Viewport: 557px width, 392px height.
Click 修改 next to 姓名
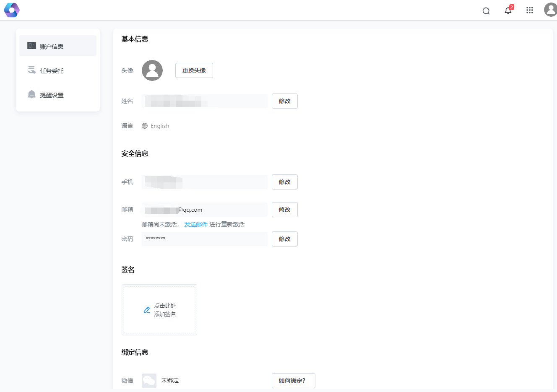[284, 101]
